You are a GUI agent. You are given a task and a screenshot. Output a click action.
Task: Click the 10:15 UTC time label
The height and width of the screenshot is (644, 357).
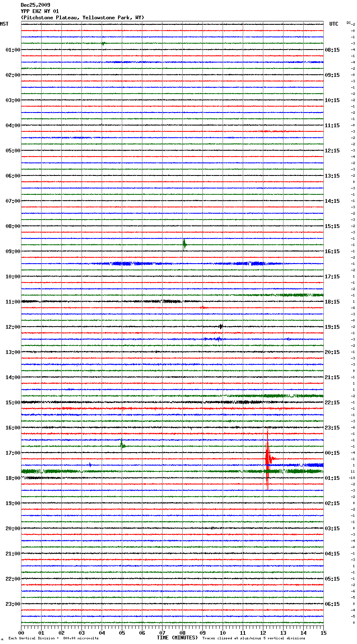coord(332,100)
